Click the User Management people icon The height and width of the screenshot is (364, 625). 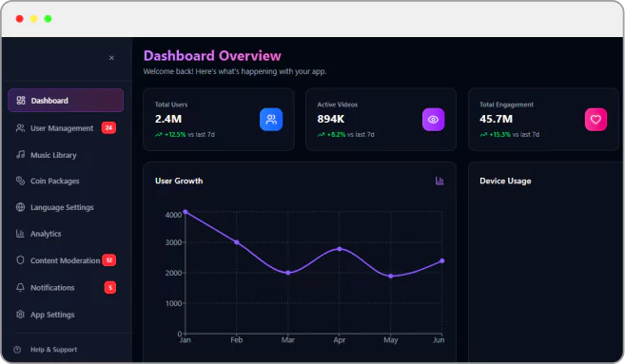(20, 128)
